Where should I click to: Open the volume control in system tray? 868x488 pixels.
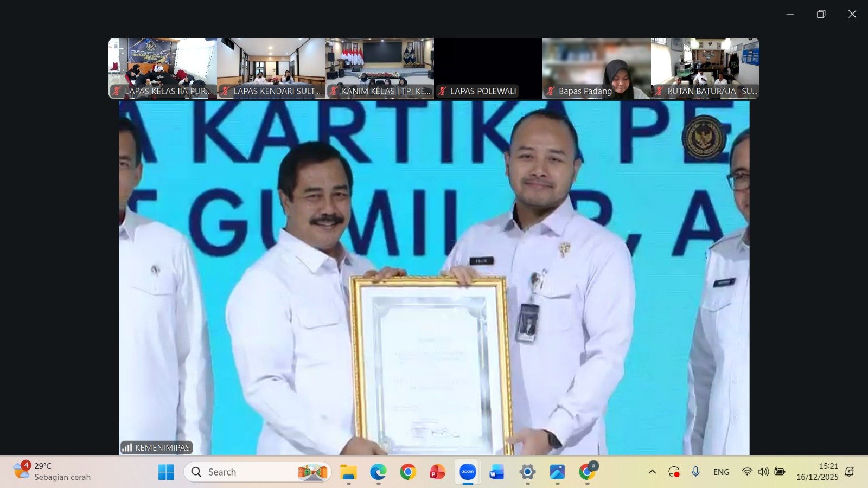(x=763, y=472)
